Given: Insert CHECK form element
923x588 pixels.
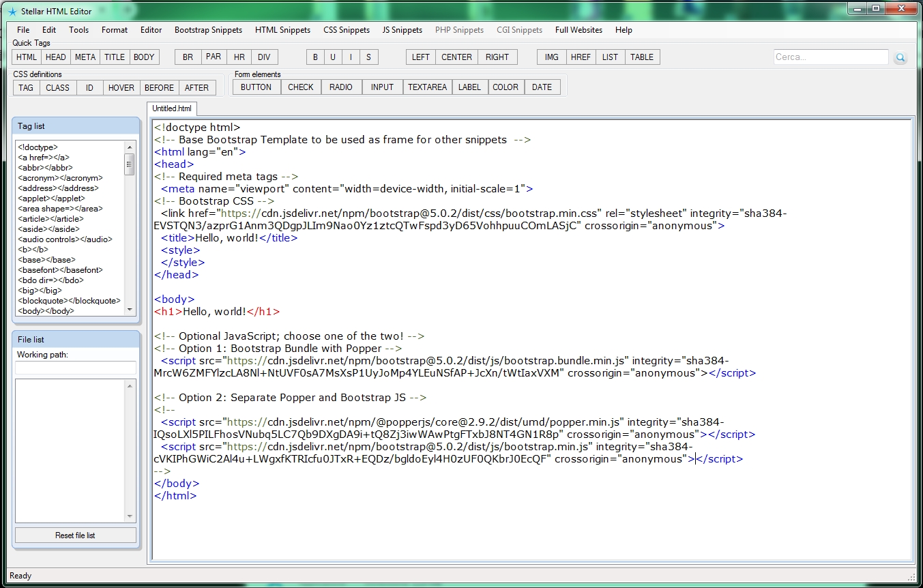Looking at the screenshot, I should tap(301, 87).
